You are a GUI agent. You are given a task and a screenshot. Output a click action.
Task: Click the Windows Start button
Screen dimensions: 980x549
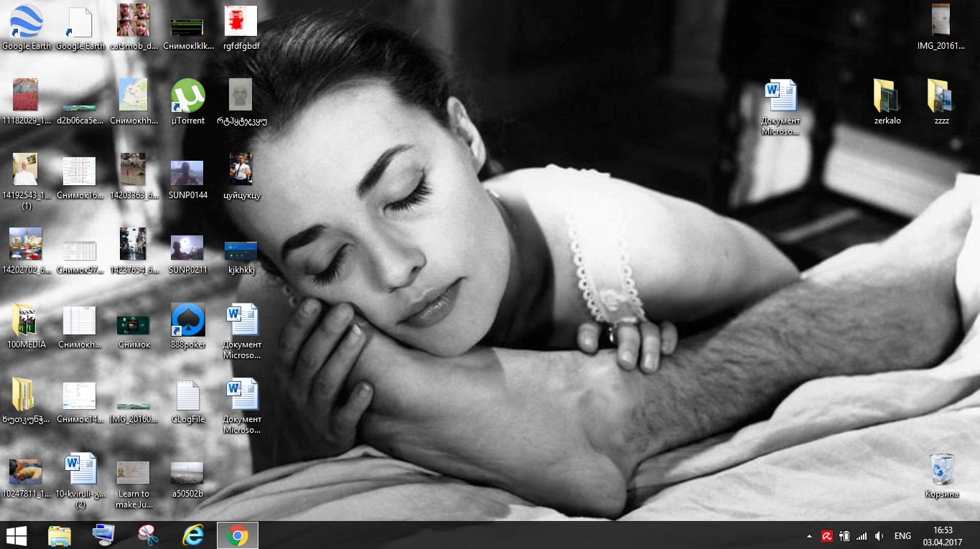[16, 535]
